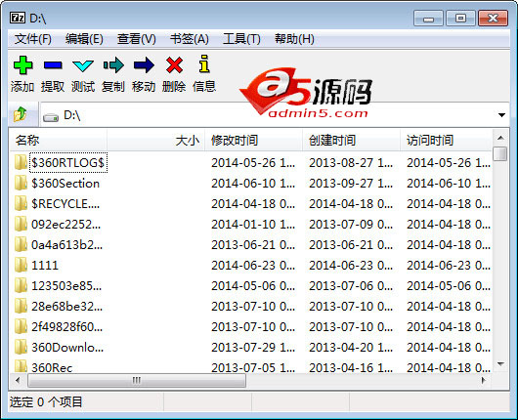Click the D:\ path input field
This screenshot has width=518, height=420.
(x=275, y=115)
